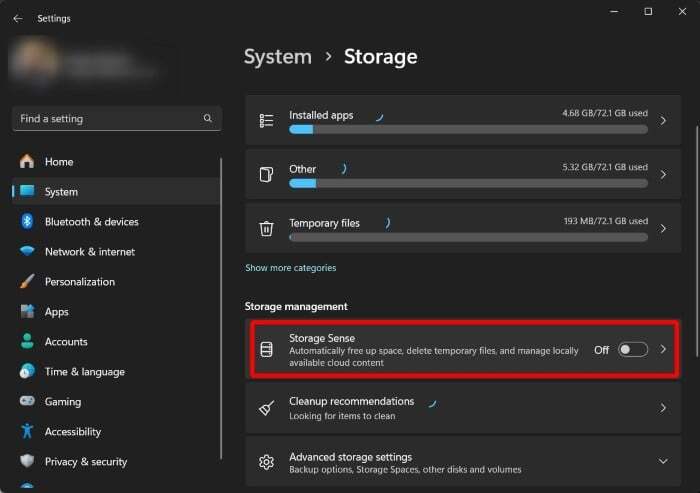Click Looking for items to clean text
This screenshot has height=493, width=700.
[x=342, y=416]
